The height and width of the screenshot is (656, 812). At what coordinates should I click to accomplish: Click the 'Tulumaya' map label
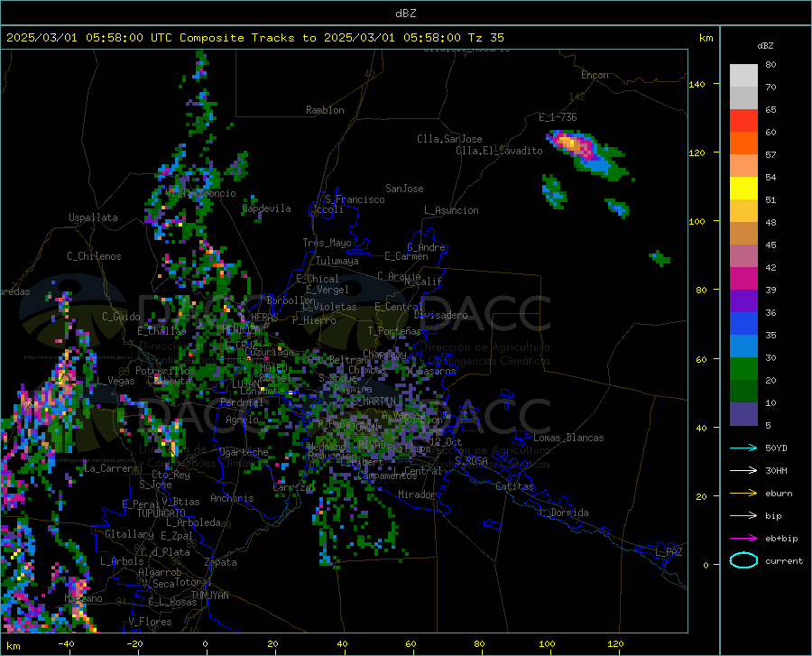click(x=337, y=261)
